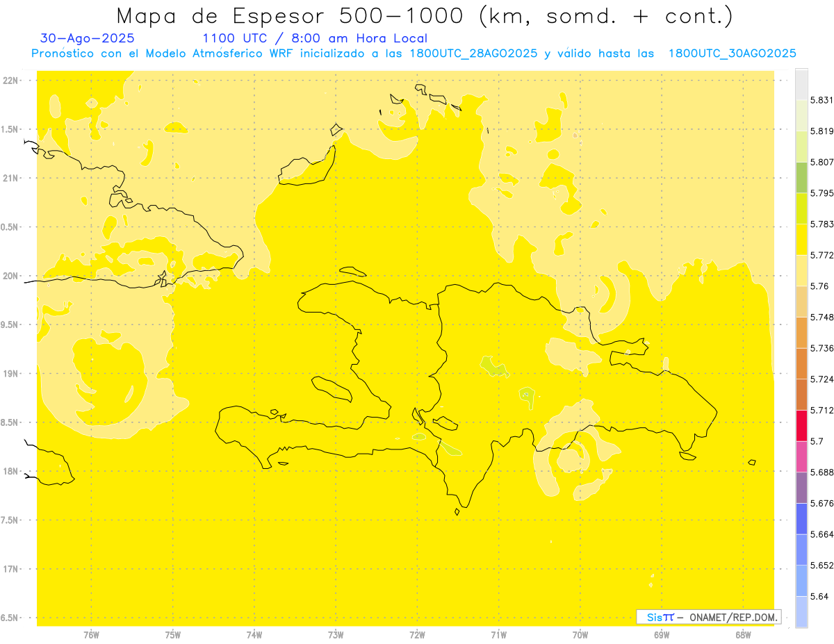The height and width of the screenshot is (644, 834).
Task: Click the WRF model forecast description line
Action: (414, 53)
